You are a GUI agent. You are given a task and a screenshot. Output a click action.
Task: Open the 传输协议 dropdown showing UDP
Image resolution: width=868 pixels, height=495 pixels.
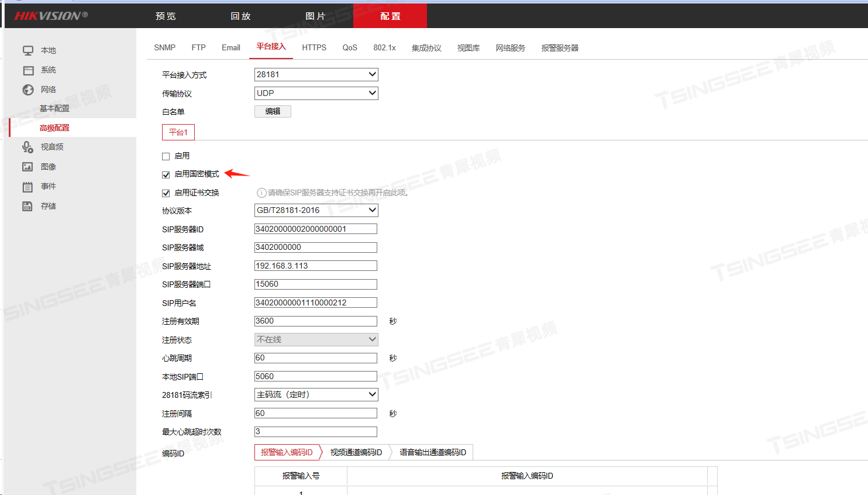316,93
